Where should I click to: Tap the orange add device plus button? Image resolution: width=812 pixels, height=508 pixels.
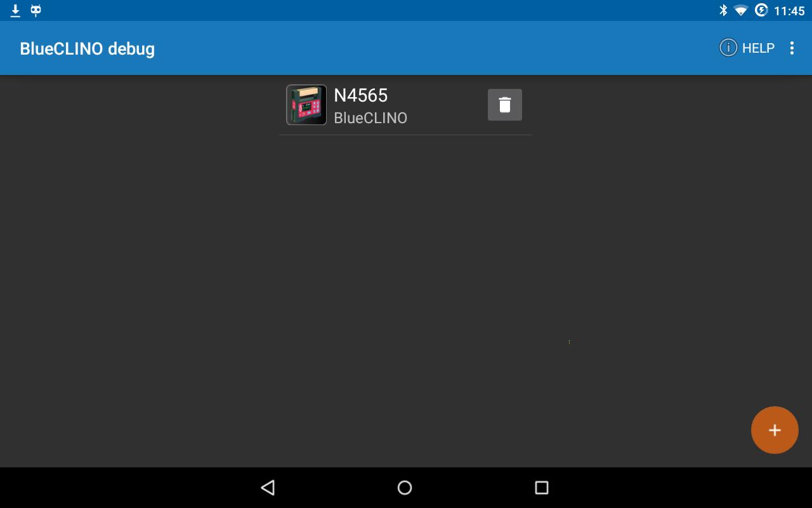(775, 430)
